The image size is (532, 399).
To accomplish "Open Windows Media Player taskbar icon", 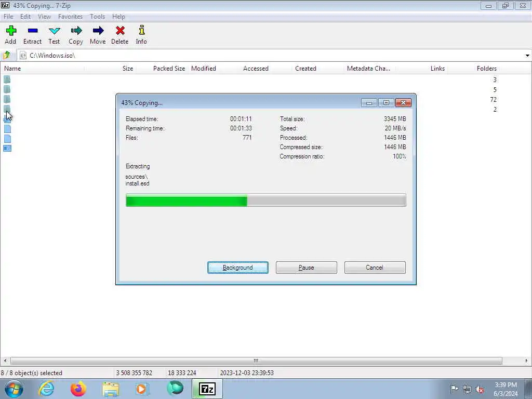I will coord(142,389).
